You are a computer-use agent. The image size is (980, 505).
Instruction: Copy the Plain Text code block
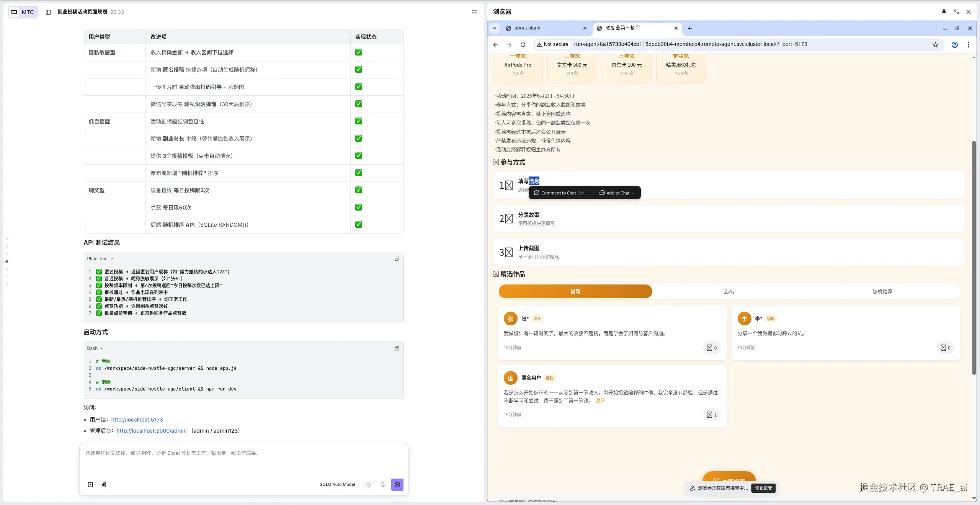tap(397, 259)
